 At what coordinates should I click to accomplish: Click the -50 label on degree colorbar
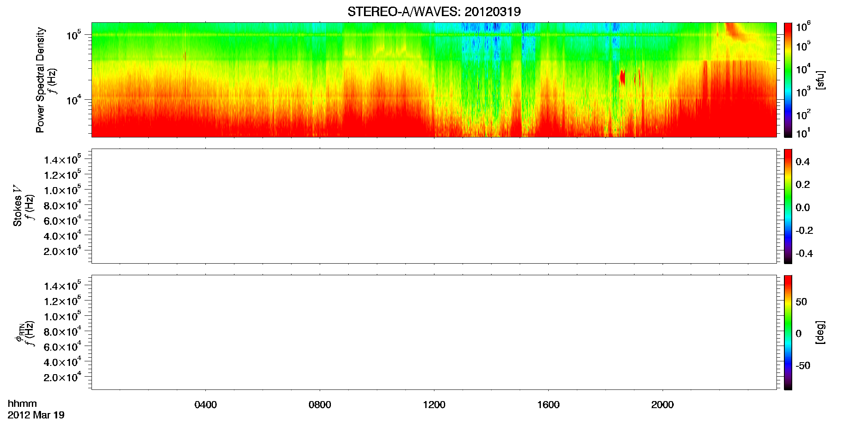[803, 365]
